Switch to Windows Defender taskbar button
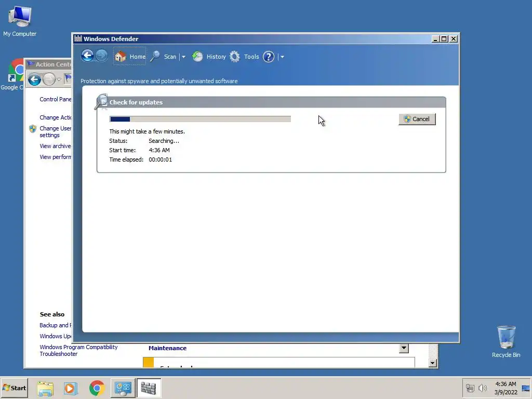 click(149, 388)
